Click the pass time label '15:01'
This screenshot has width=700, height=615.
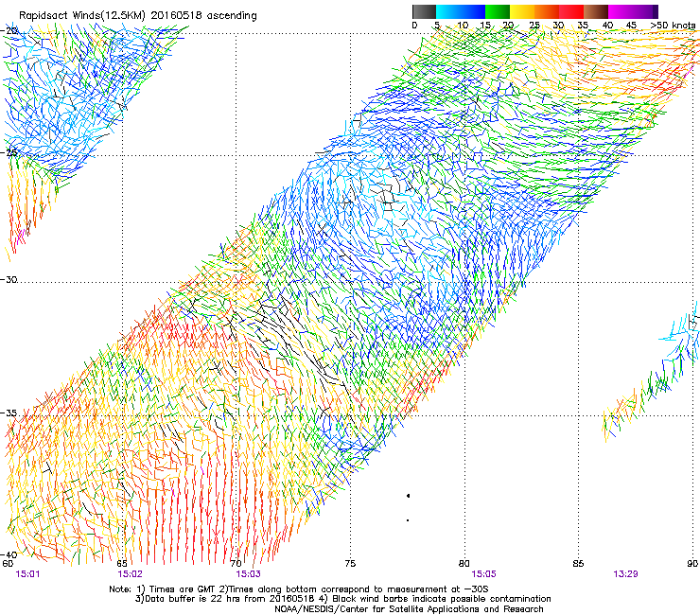27,574
